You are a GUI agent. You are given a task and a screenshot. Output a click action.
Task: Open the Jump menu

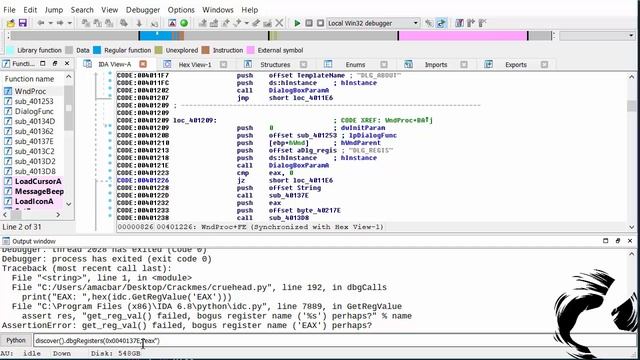[53, 10]
